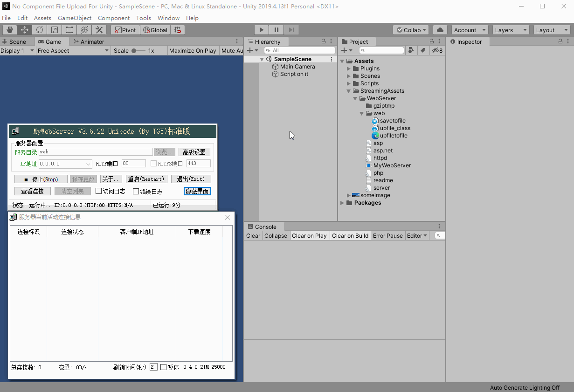Open Inspector panel options menu
The image size is (574, 392).
[x=568, y=41]
